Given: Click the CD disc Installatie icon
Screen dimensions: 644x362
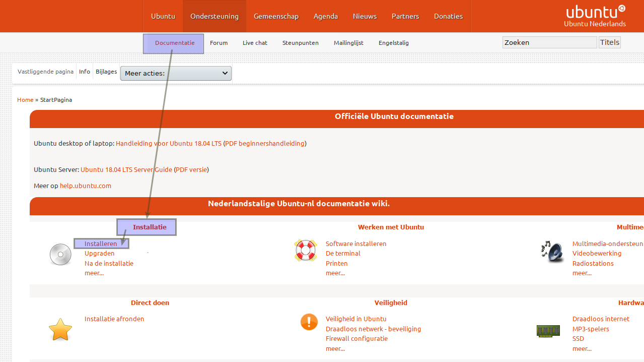Looking at the screenshot, I should (x=60, y=255).
